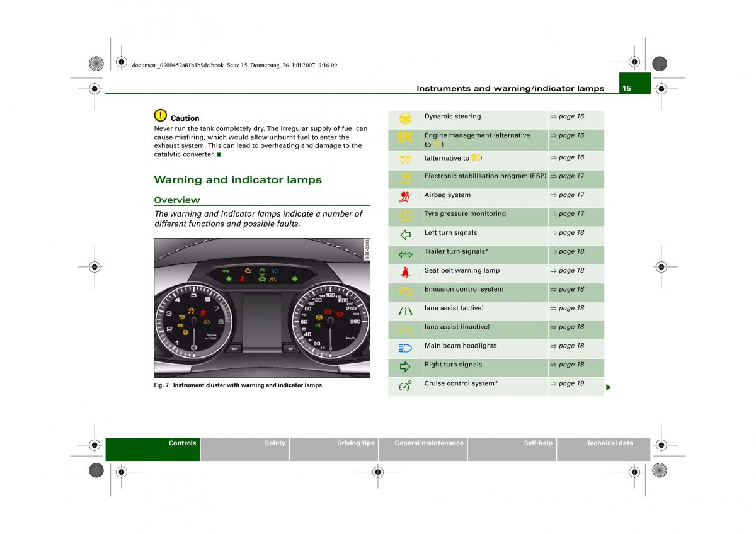Follow page 19 link for Cruise control

[x=567, y=383]
